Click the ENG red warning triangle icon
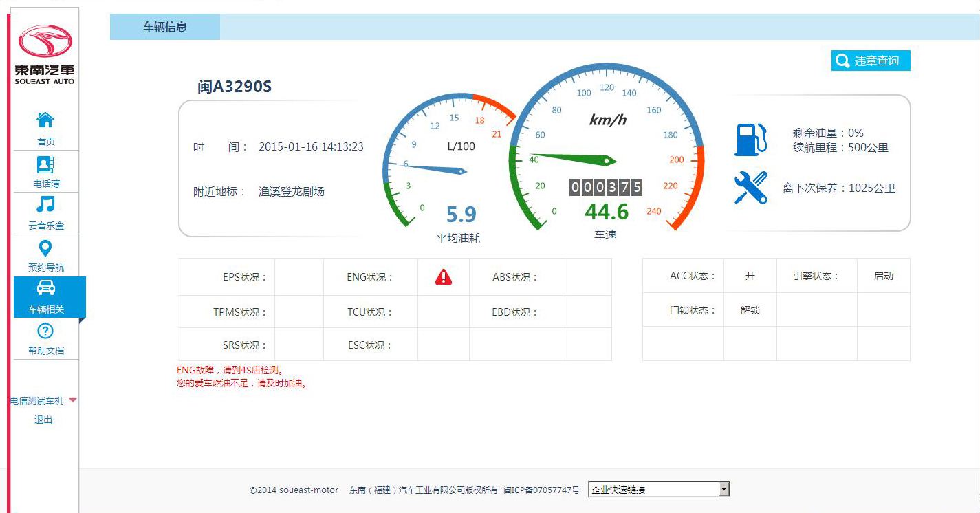 (x=444, y=277)
